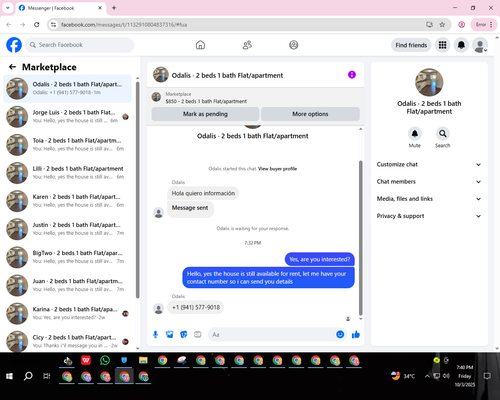Show hidden system tray icons
The height and width of the screenshot is (400, 500).
coord(427,376)
